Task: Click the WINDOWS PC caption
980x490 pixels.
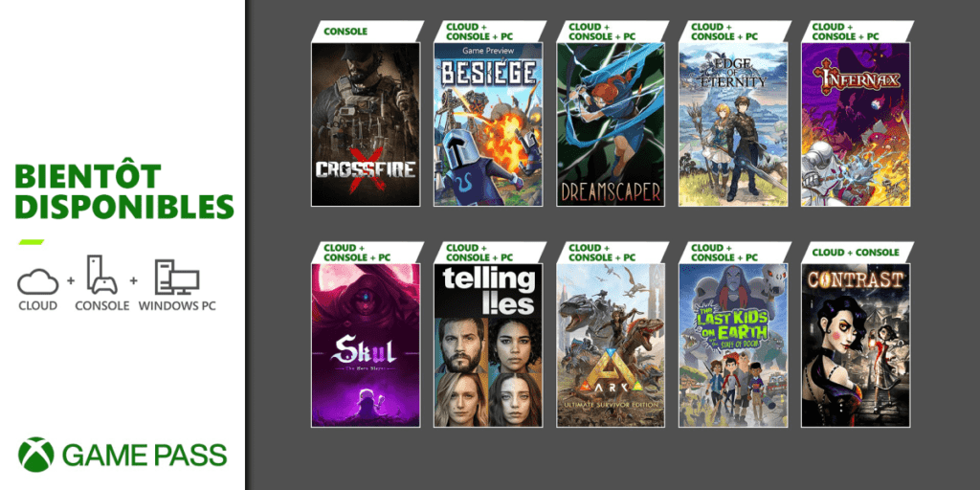Action: [x=177, y=305]
